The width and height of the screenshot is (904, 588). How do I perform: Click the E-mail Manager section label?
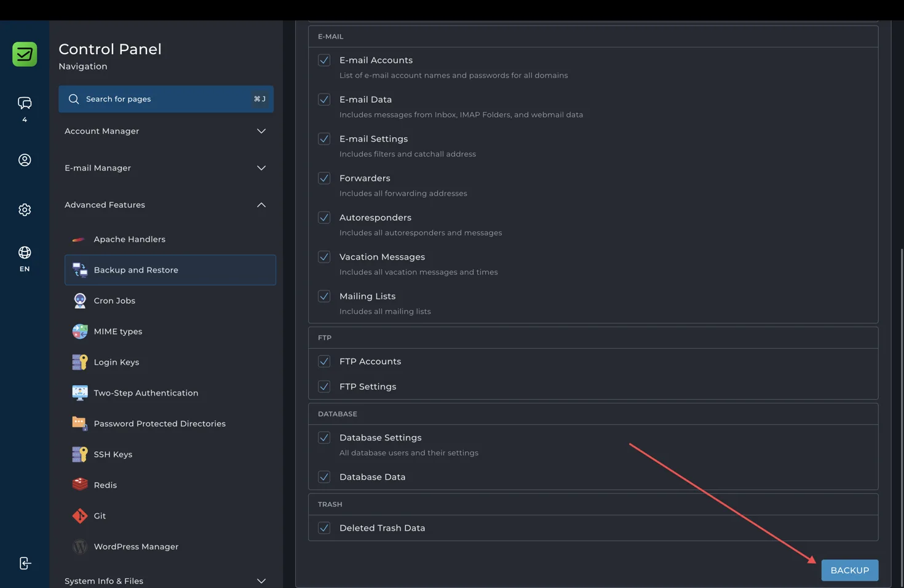coord(98,168)
